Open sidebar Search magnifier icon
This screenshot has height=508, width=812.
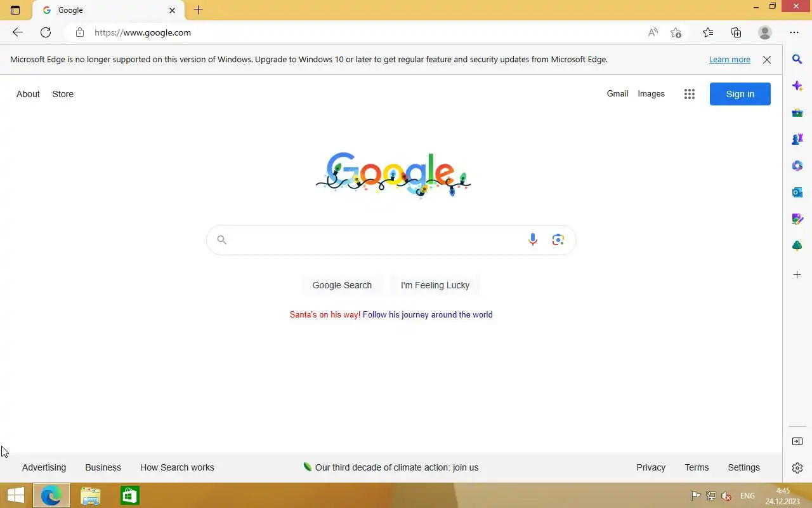[x=797, y=59]
